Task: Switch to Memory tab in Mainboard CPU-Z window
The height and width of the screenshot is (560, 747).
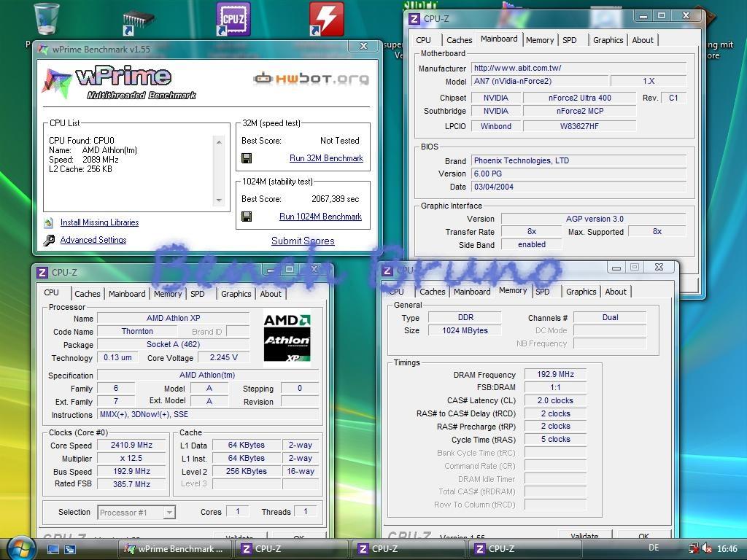Action: click(x=540, y=40)
